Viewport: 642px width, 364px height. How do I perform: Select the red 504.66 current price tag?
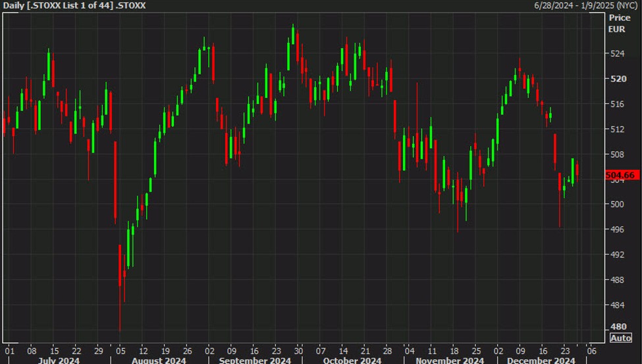pyautogui.click(x=620, y=175)
